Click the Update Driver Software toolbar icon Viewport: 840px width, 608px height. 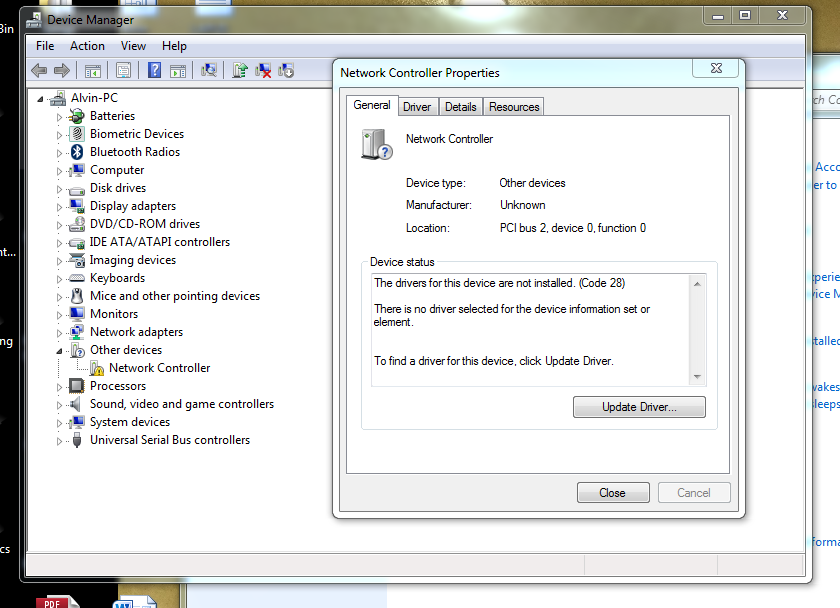point(240,70)
